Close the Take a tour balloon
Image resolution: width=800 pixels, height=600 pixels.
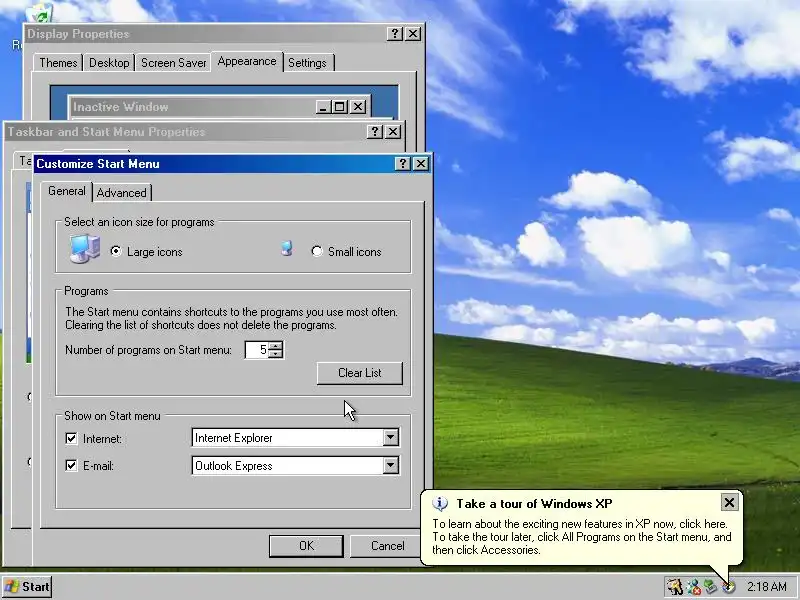pos(730,503)
